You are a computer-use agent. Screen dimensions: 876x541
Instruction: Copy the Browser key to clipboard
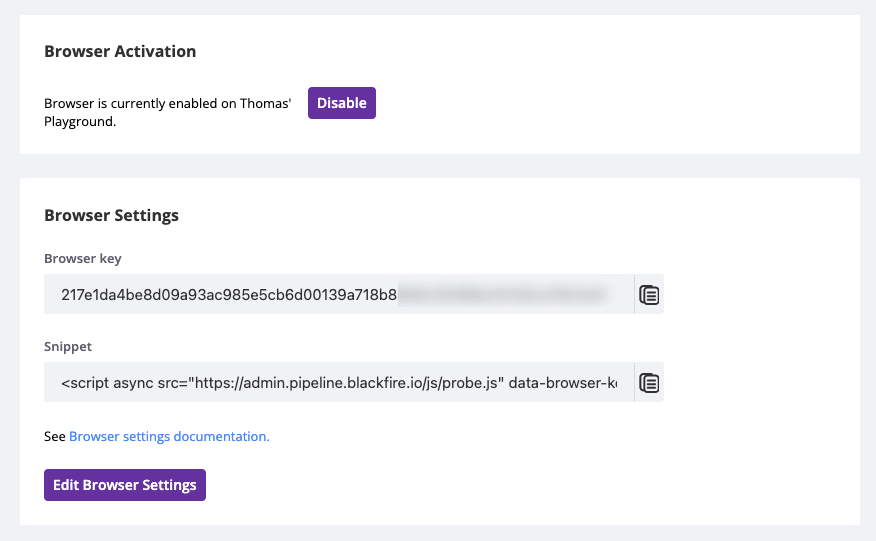coord(649,295)
